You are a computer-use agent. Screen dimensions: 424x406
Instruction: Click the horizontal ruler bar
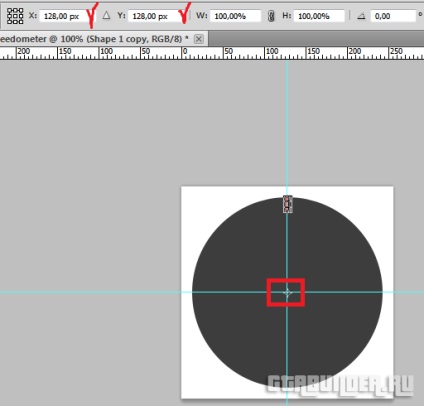[x=212, y=53]
